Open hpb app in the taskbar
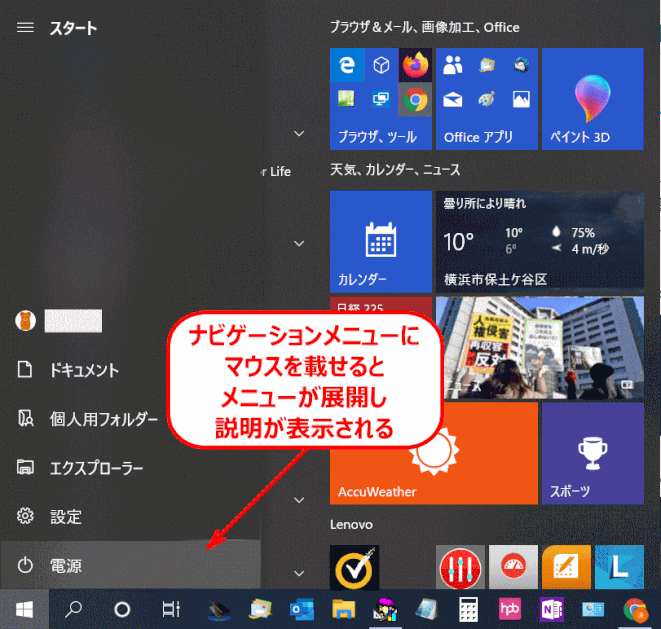 click(x=510, y=609)
